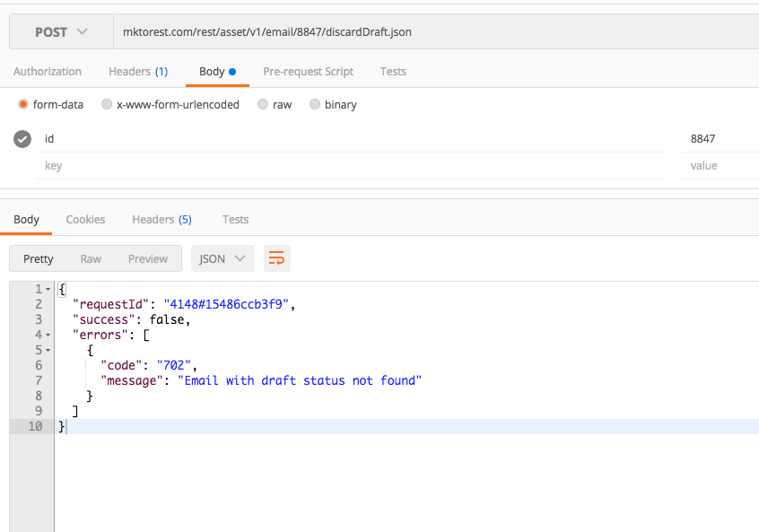Fold the error object at line 5
This screenshot has height=532, width=759.
(x=48, y=351)
